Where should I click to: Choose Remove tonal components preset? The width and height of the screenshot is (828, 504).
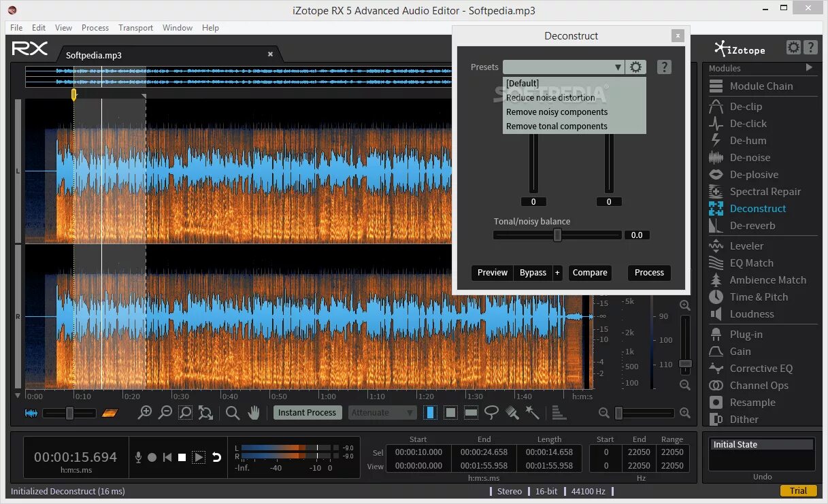pos(574,126)
